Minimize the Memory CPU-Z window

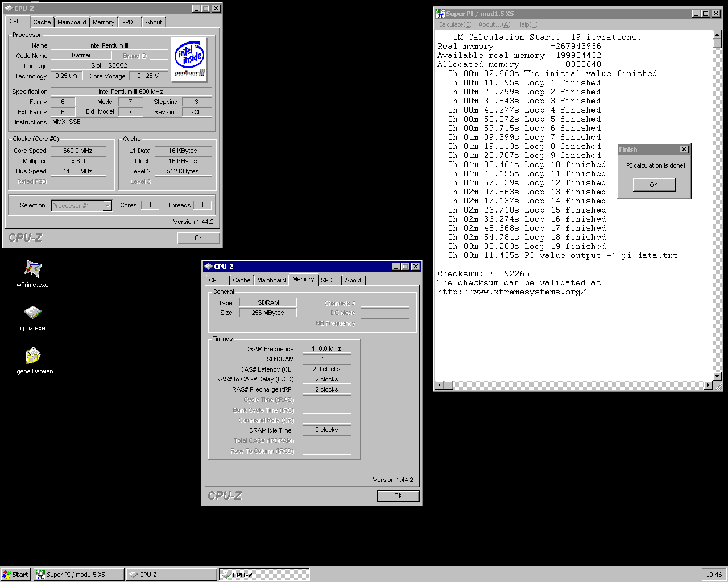(x=396, y=267)
